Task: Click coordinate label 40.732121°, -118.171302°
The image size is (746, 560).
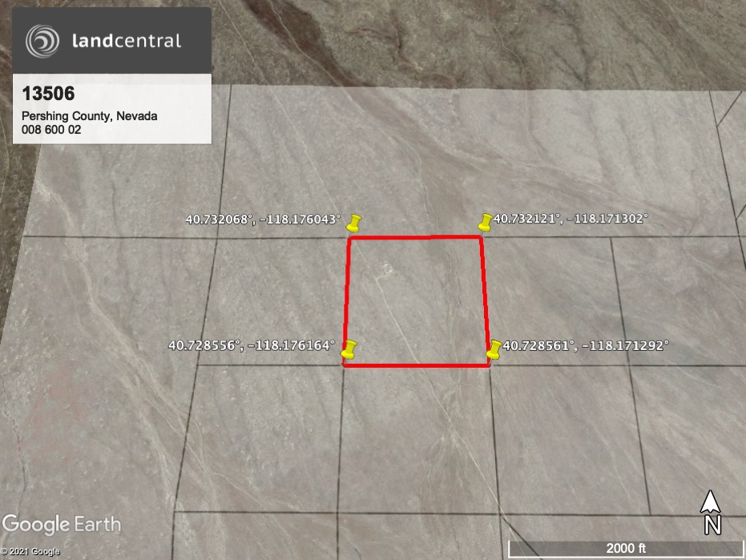Action: pos(570,218)
